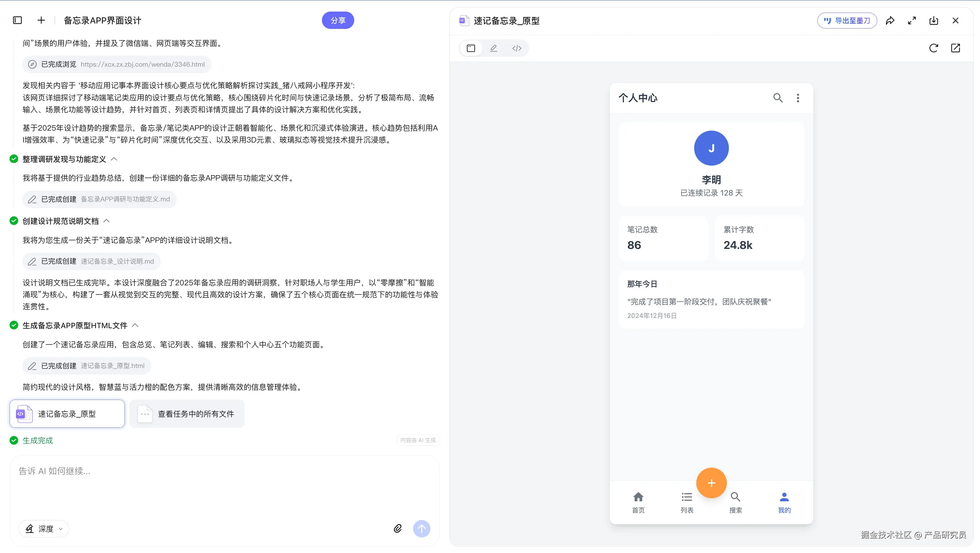Viewport: 980px width, 553px height.
Task: Click 导出至墨刀 button
Action: click(x=847, y=20)
